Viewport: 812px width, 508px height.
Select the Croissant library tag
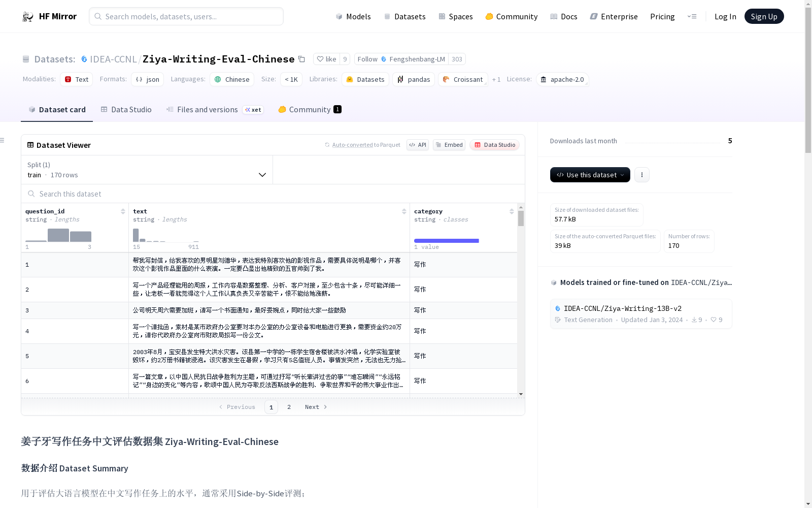tap(463, 79)
